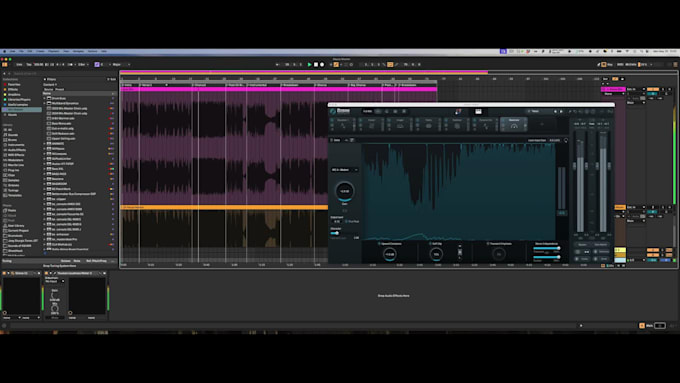Click the Maximizer Gain knob

pos(345,191)
